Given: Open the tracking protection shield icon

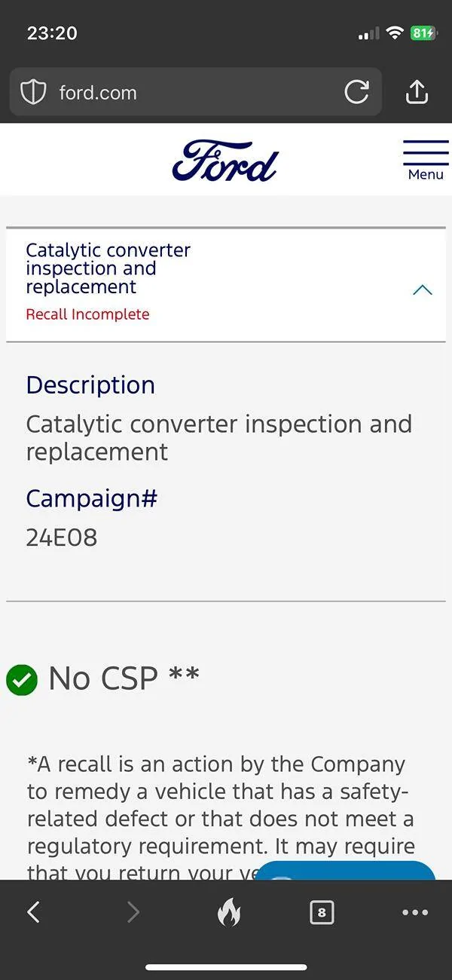Looking at the screenshot, I should (x=33, y=92).
